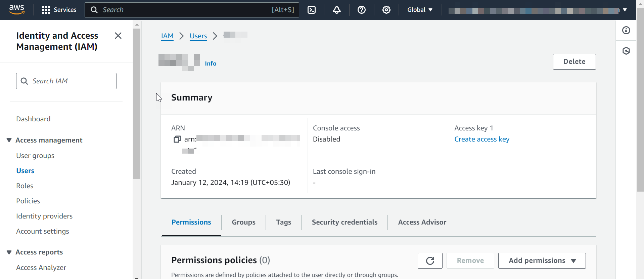The image size is (644, 279).
Task: Click the Summary heading
Action: [192, 97]
